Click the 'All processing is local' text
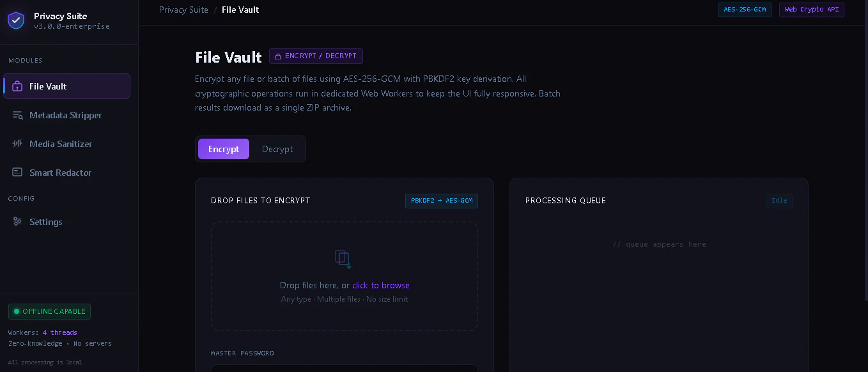 45,362
